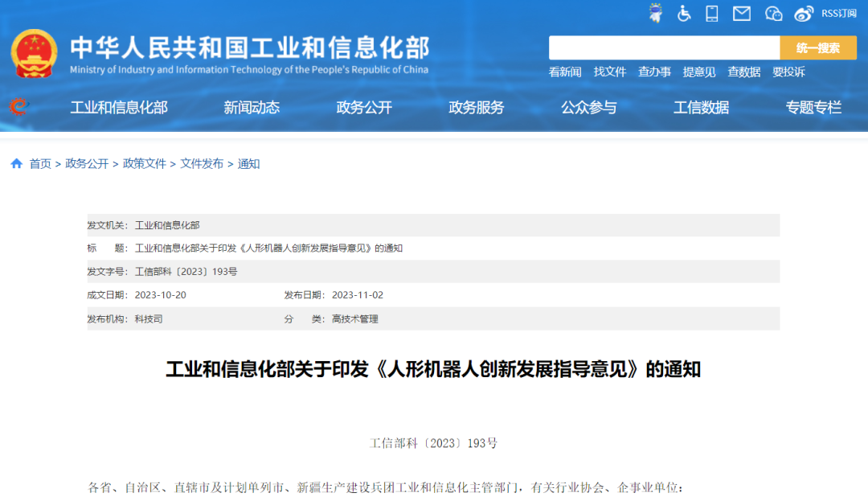
Task: Click the red swirl icon beside navigation
Action: click(x=18, y=107)
